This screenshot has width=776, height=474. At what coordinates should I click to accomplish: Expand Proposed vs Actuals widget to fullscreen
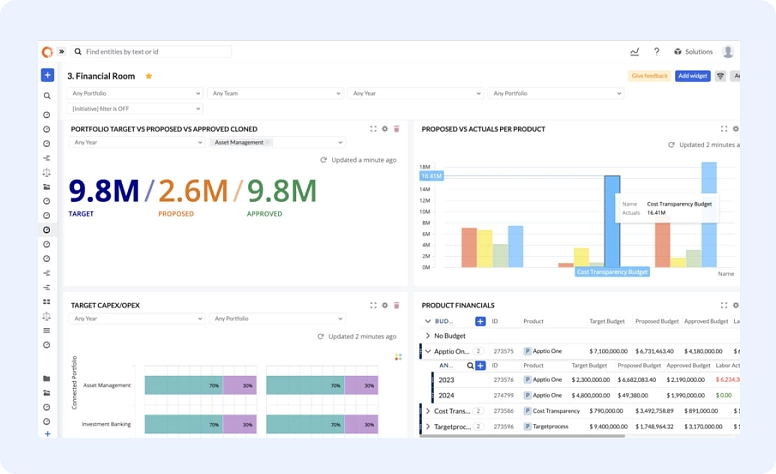tap(724, 129)
